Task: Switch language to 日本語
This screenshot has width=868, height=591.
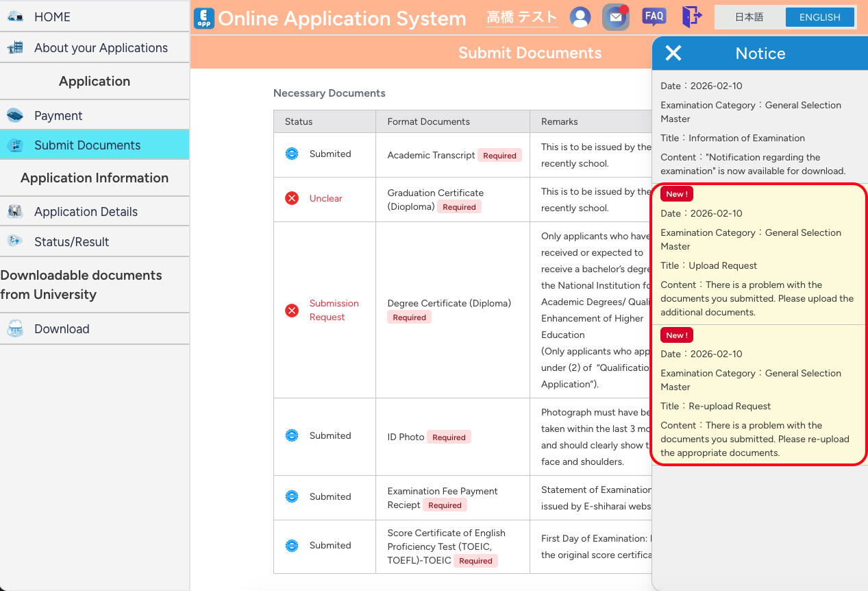Action: click(x=749, y=17)
